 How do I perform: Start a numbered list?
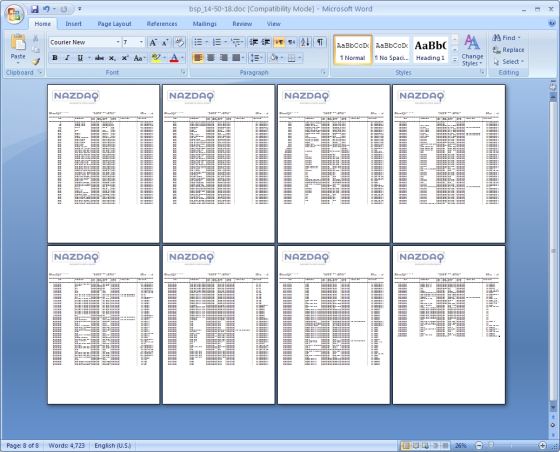(217, 42)
